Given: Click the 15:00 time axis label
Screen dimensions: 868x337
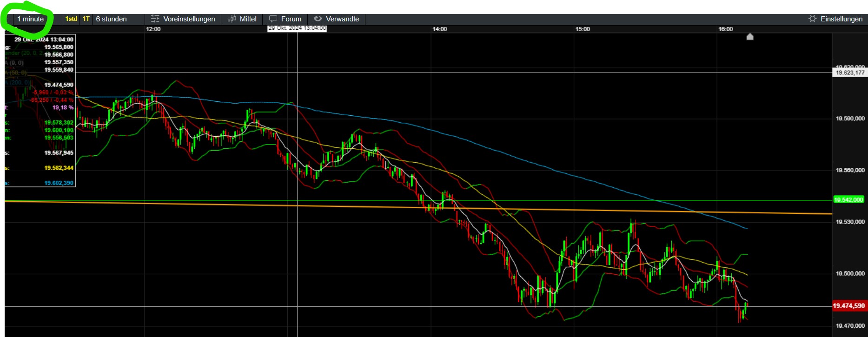Looking at the screenshot, I should (583, 29).
